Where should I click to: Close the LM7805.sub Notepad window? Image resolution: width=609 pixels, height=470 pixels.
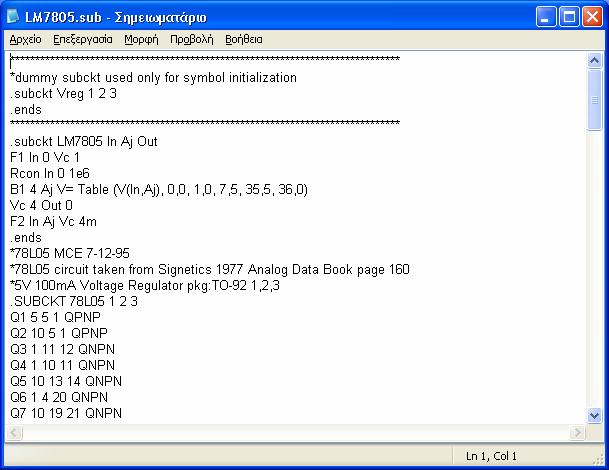(x=592, y=17)
